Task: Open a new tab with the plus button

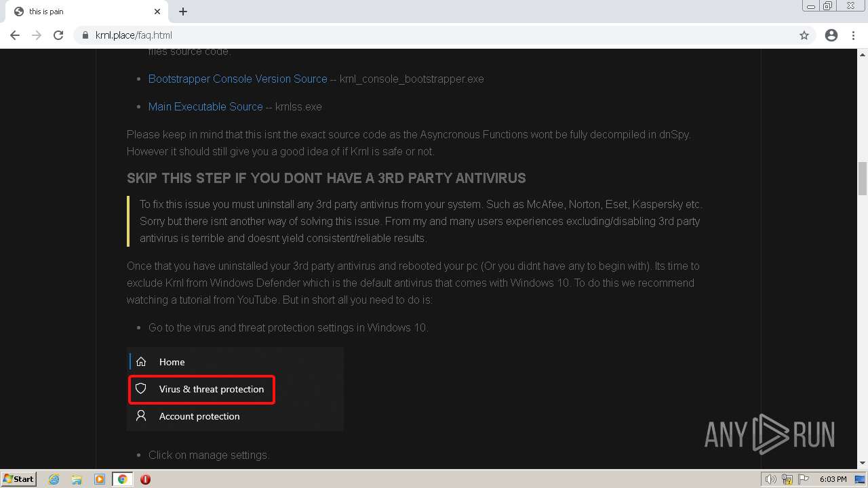Action: (183, 12)
